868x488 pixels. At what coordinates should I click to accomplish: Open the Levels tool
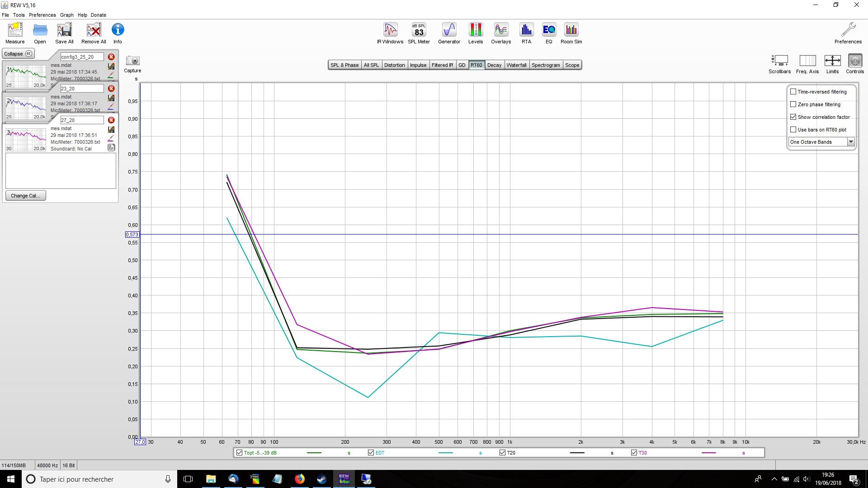click(x=476, y=33)
